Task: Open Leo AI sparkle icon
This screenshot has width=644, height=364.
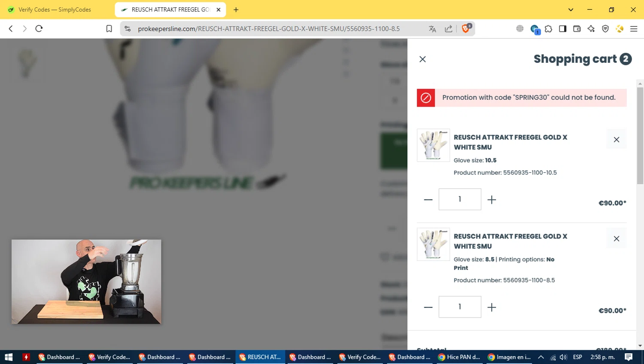Action: 591,29
